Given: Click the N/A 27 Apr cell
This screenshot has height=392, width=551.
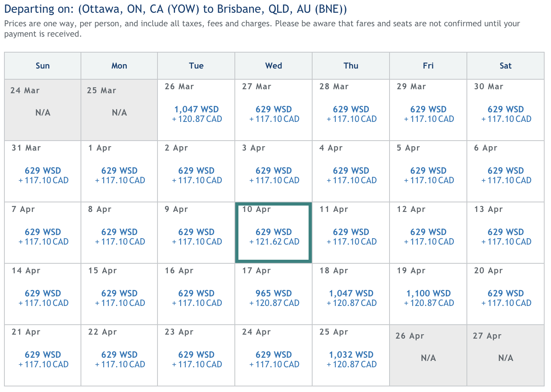Looking at the screenshot, I should point(506,355).
